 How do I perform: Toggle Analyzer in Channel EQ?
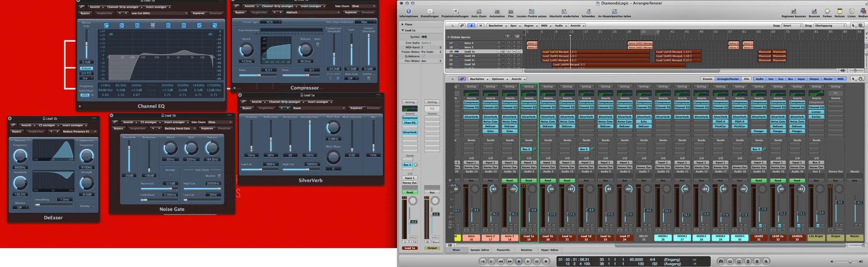(x=86, y=68)
